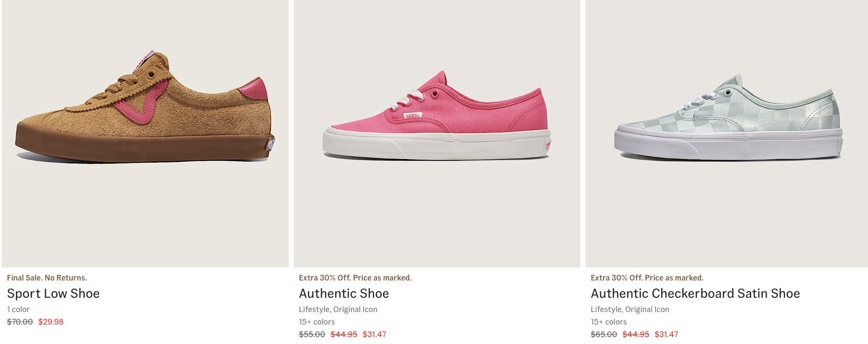Image resolution: width=868 pixels, height=344 pixels.
Task: Click the $55.00 original price
Action: [x=312, y=334]
